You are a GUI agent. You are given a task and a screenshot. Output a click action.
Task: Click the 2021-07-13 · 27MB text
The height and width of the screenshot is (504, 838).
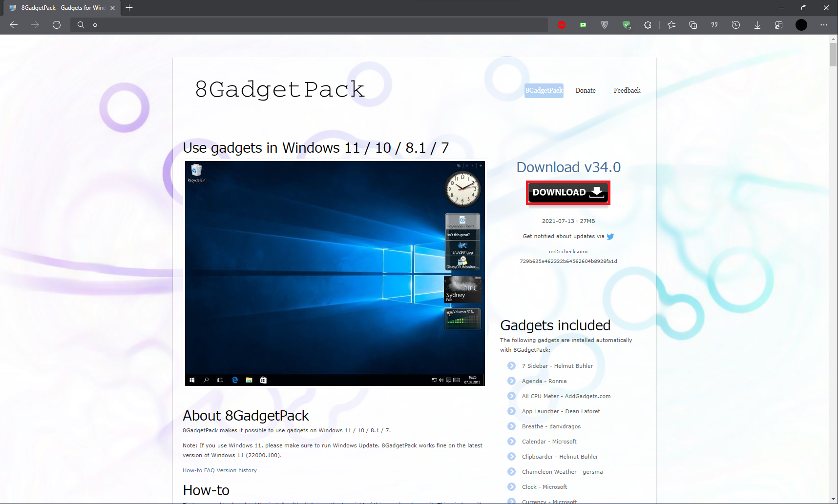pos(568,221)
